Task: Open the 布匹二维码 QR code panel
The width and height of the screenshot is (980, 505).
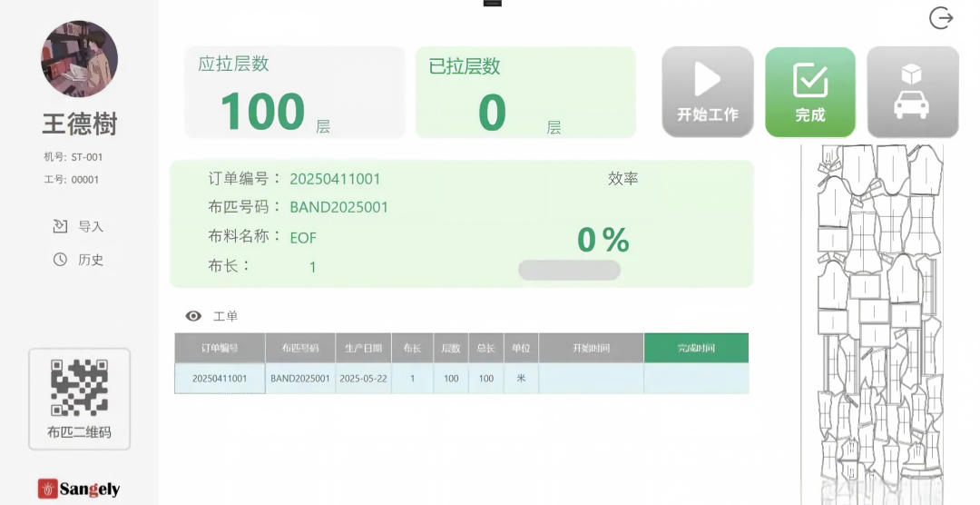Action: 79,399
